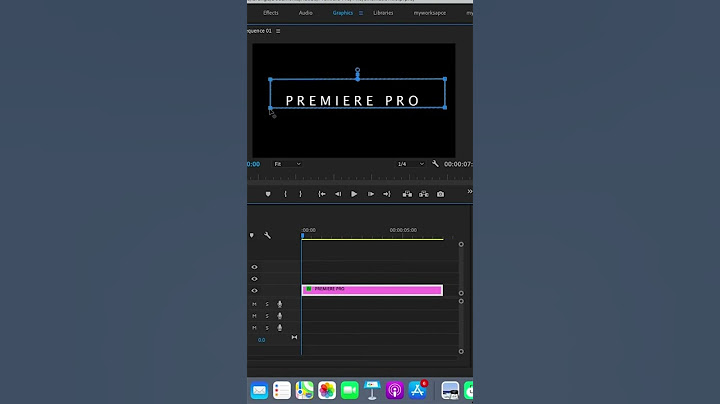Click the blue 0:00 playhead timecode
Image resolution: width=720 pixels, height=404 pixels.
[253, 164]
